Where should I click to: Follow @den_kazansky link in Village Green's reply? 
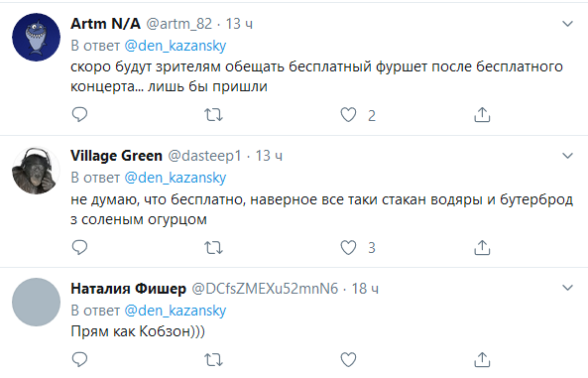tap(176, 178)
